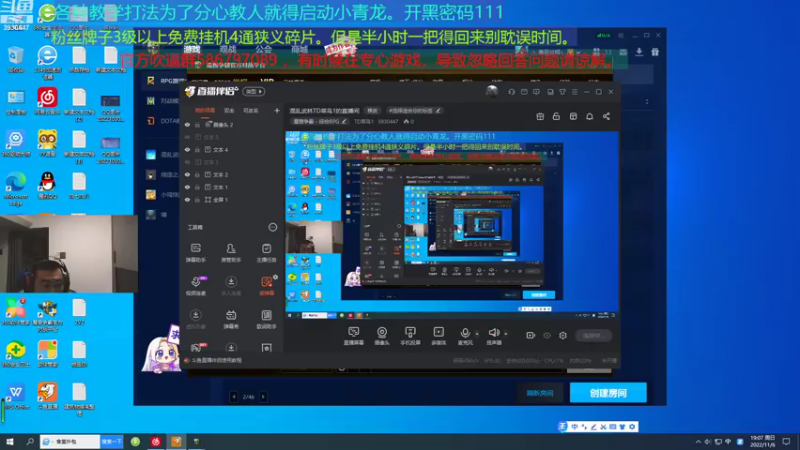Viewport: 800px width, 450px height.
Task: Toggle lock on 摄像头 2 layer
Action: click(197, 124)
